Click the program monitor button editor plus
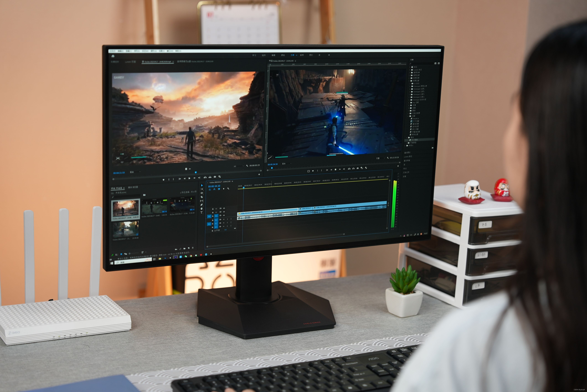 coord(398,166)
